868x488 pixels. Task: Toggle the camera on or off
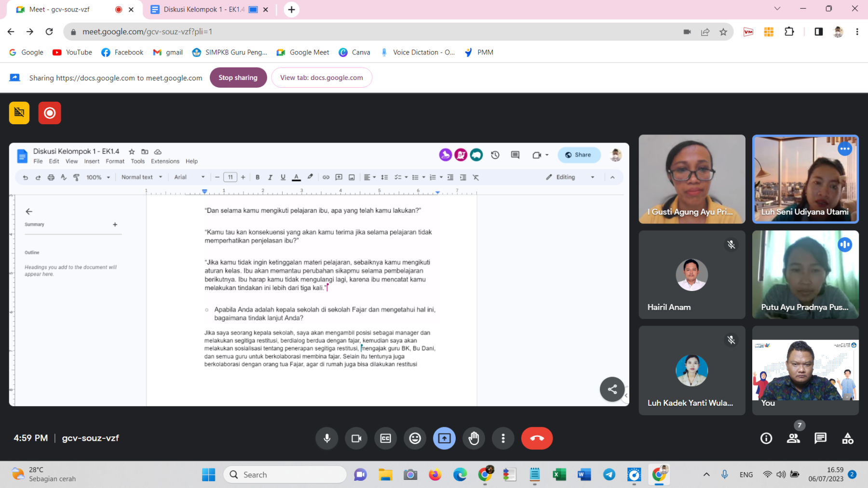[x=356, y=438]
